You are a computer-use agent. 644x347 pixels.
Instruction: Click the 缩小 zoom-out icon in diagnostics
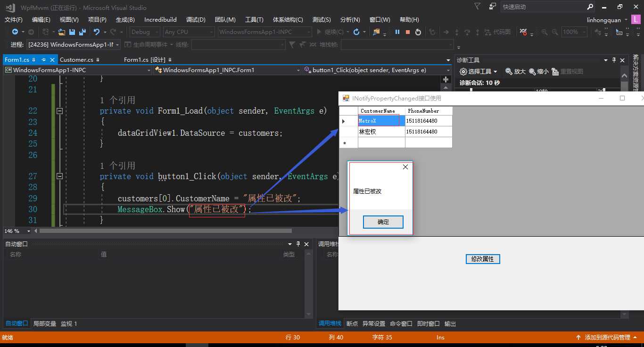point(532,72)
